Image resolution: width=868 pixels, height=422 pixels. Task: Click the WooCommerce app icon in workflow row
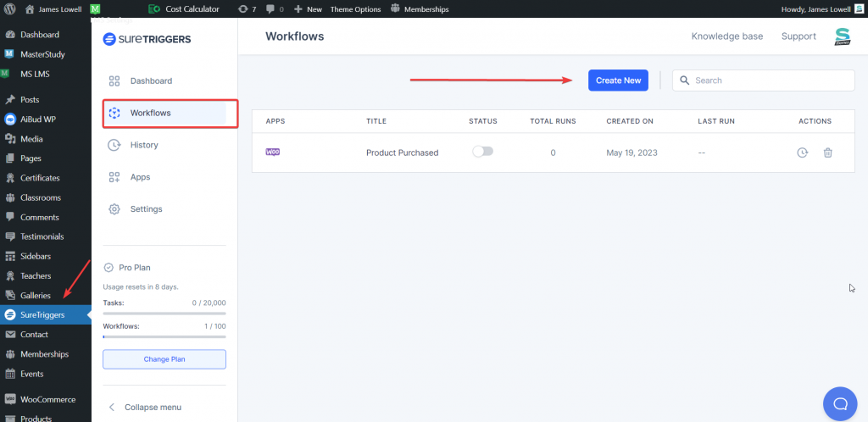tap(272, 152)
